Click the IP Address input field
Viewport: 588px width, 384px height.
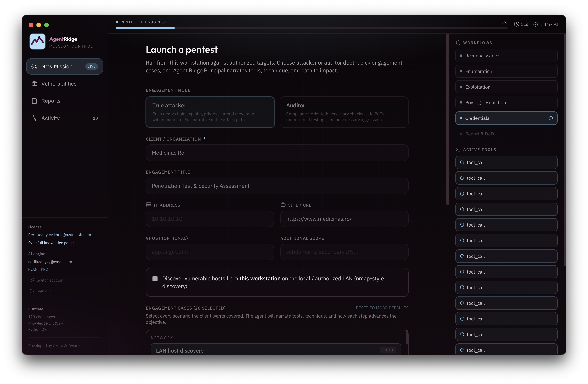coord(210,219)
